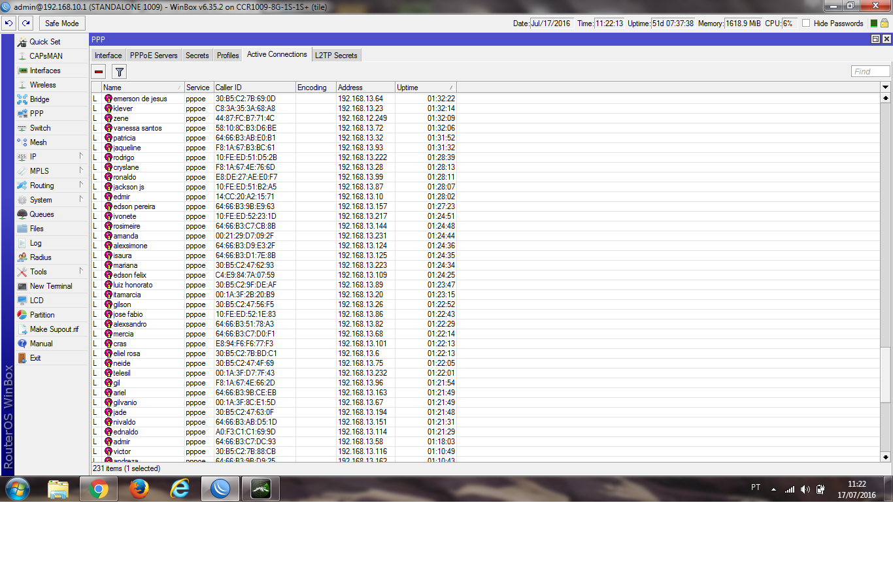This screenshot has height=588, width=893.
Task: Click the Redo arrow in toolbar
Action: point(25,23)
